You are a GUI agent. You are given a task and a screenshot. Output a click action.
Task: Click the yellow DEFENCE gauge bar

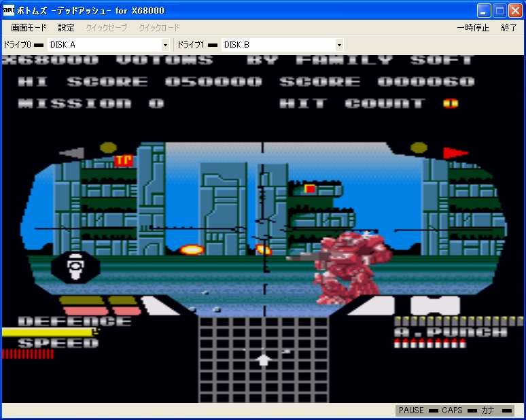point(50,332)
